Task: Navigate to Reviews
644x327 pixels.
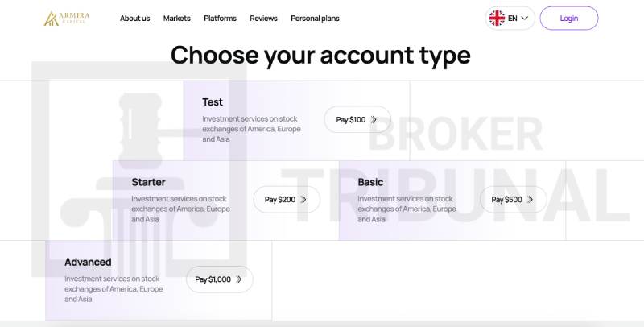Action: (x=263, y=19)
